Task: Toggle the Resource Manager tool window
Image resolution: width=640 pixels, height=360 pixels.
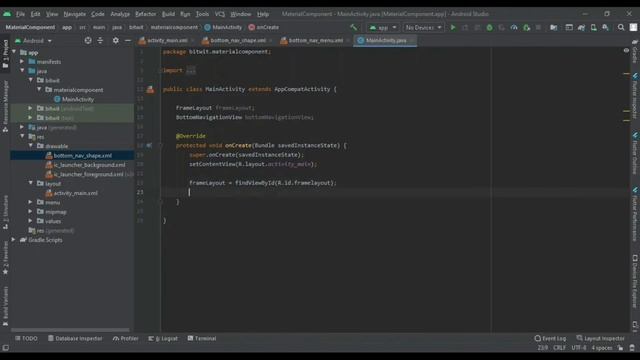Action: click(x=5, y=106)
